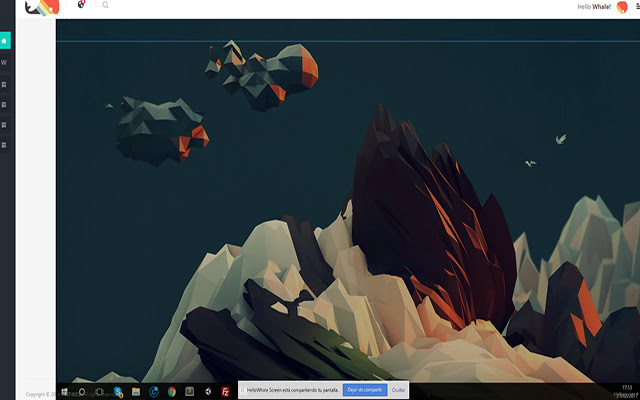Open the blue C icon on the taskbar
The image size is (640, 400).
[x=153, y=392]
